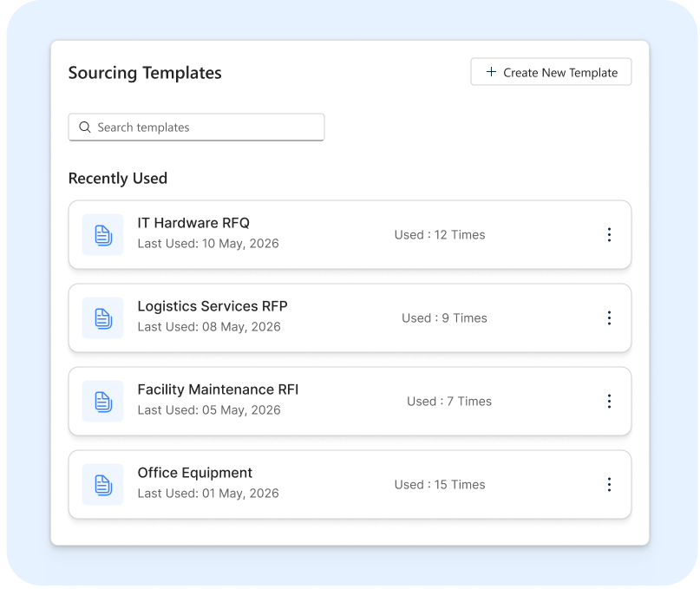
Task: Open the Facility Maintenance RFI document icon
Action: click(x=103, y=401)
